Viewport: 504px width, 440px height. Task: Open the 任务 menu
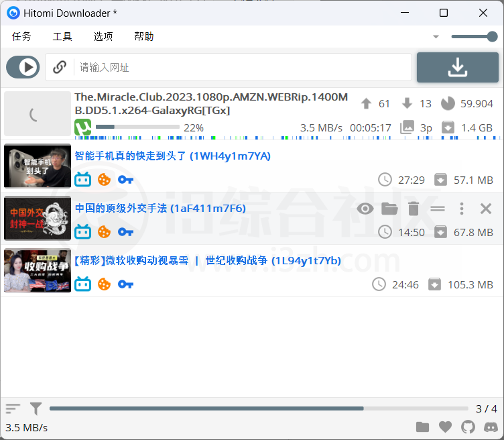(x=21, y=36)
